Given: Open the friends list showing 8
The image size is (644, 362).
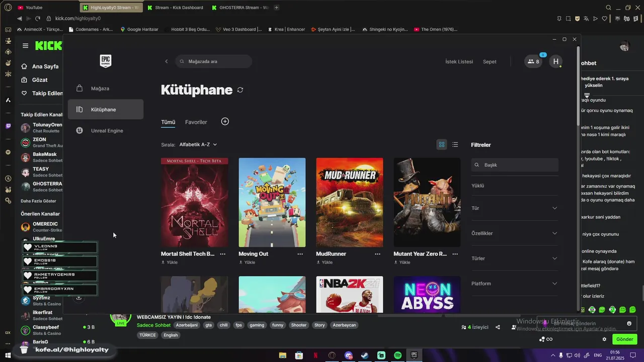Looking at the screenshot, I should click(x=533, y=61).
